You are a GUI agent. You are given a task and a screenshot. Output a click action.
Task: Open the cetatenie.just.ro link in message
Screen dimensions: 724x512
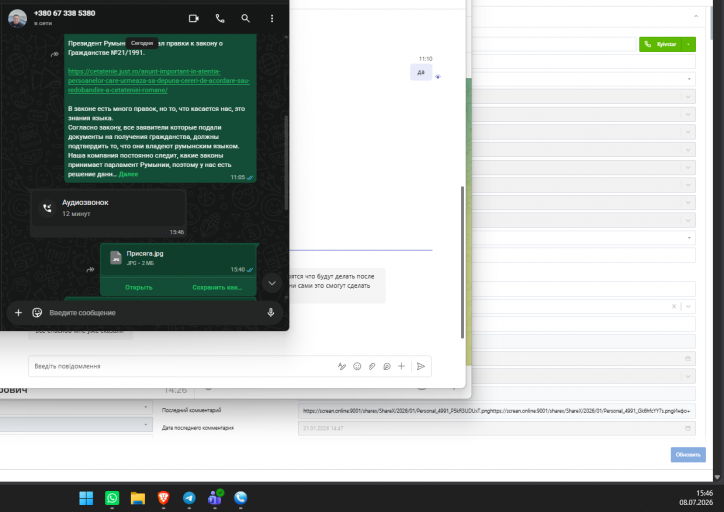tap(159, 80)
